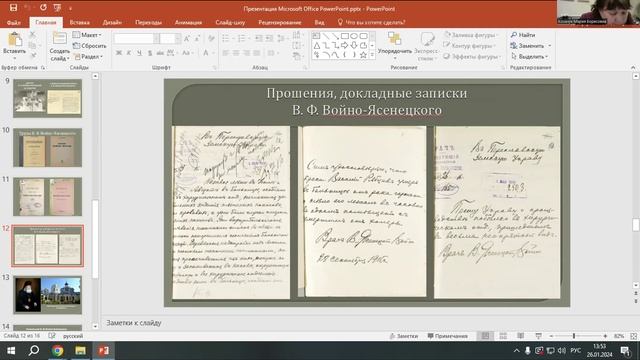This screenshot has height=360, width=640.
Task: Collapse the ribbon with the chevron arrow
Action: tap(633, 67)
